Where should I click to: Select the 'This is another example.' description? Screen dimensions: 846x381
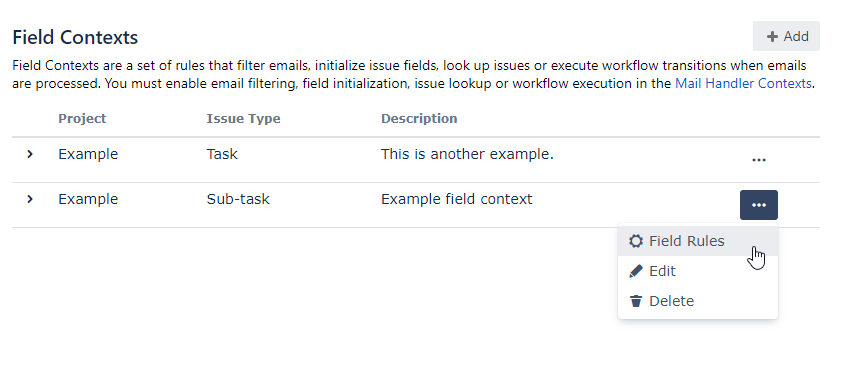[467, 154]
